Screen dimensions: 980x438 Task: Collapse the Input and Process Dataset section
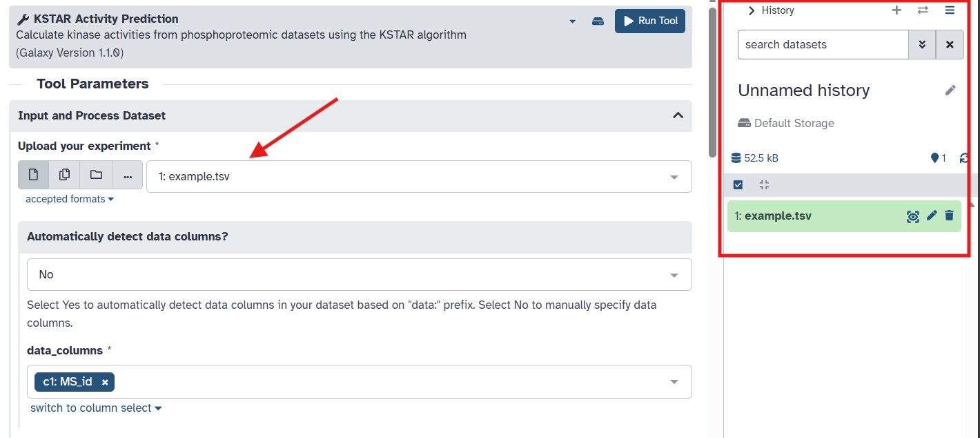[678, 115]
